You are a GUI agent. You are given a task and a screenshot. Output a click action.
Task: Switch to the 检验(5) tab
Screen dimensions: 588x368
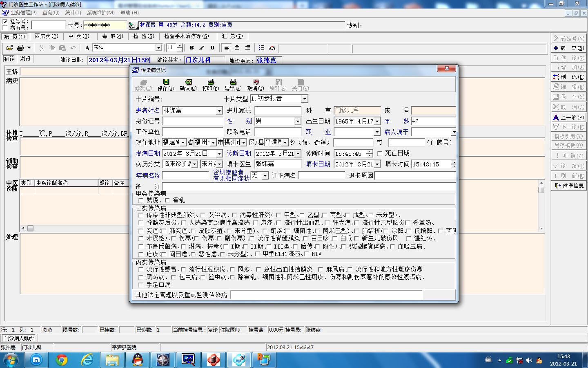(x=144, y=36)
